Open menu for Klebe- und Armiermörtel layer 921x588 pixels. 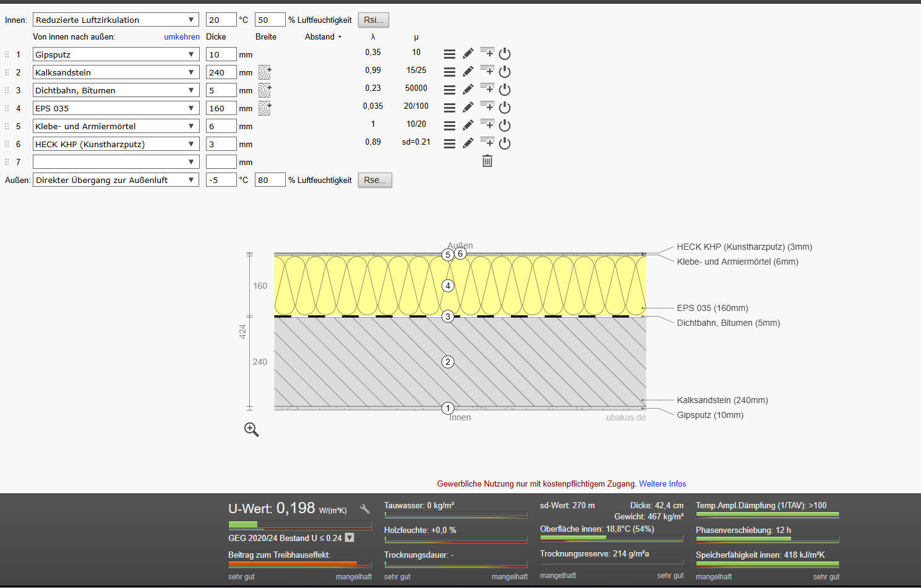pyautogui.click(x=450, y=126)
